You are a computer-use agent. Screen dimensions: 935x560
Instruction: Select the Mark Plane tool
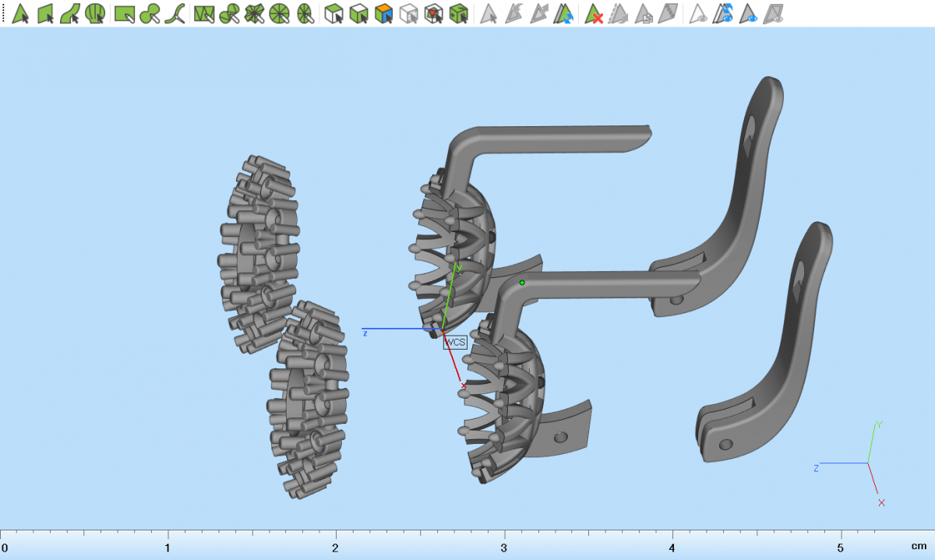pos(45,13)
